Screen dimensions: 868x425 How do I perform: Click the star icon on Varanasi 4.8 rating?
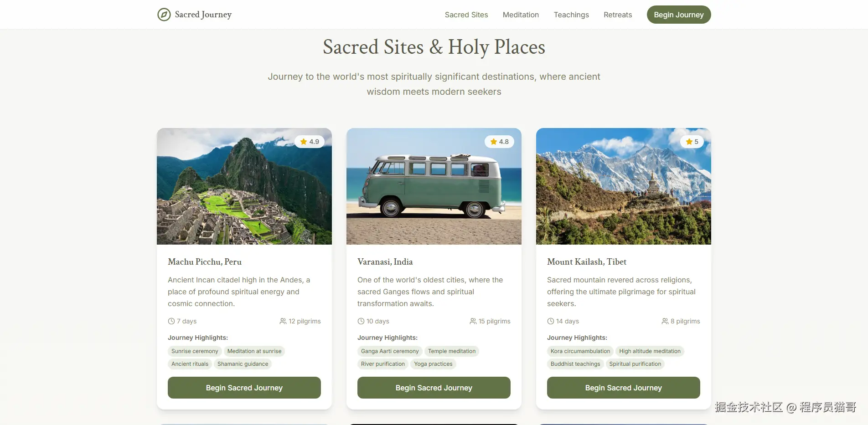(493, 142)
